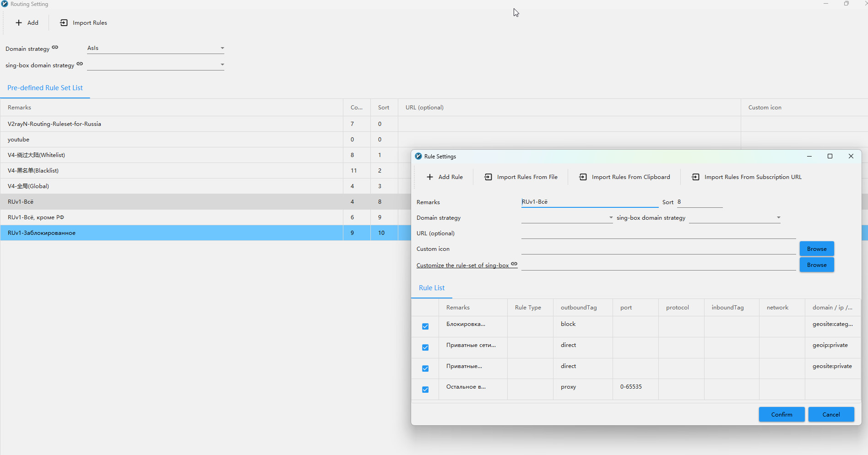Choose Import Rules From Clipboard
The height and width of the screenshot is (455, 868).
point(624,177)
